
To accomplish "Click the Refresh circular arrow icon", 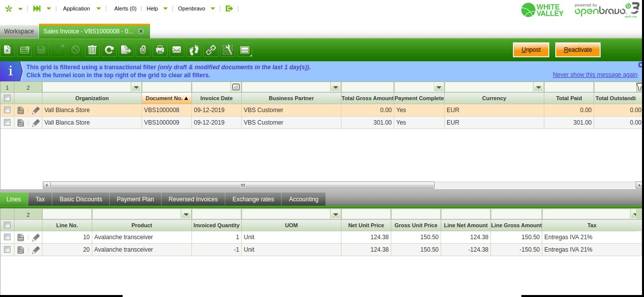I will 109,50.
